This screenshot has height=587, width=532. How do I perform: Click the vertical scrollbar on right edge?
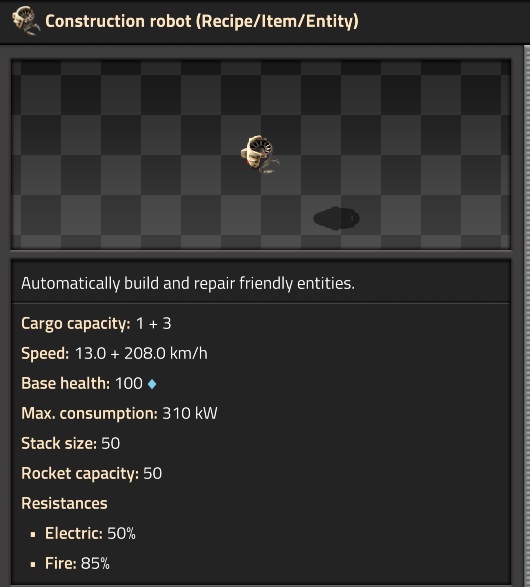pyautogui.click(x=528, y=316)
